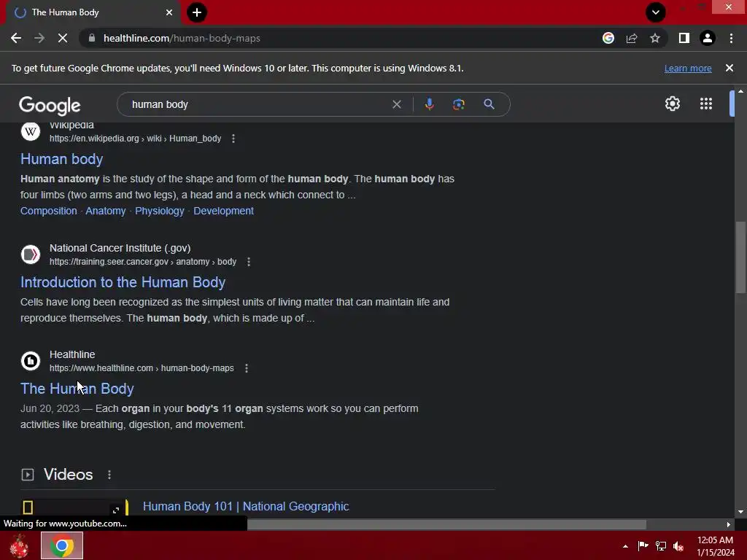The width and height of the screenshot is (747, 560).
Task: Open options menu for Healthline result
Action: pyautogui.click(x=247, y=368)
